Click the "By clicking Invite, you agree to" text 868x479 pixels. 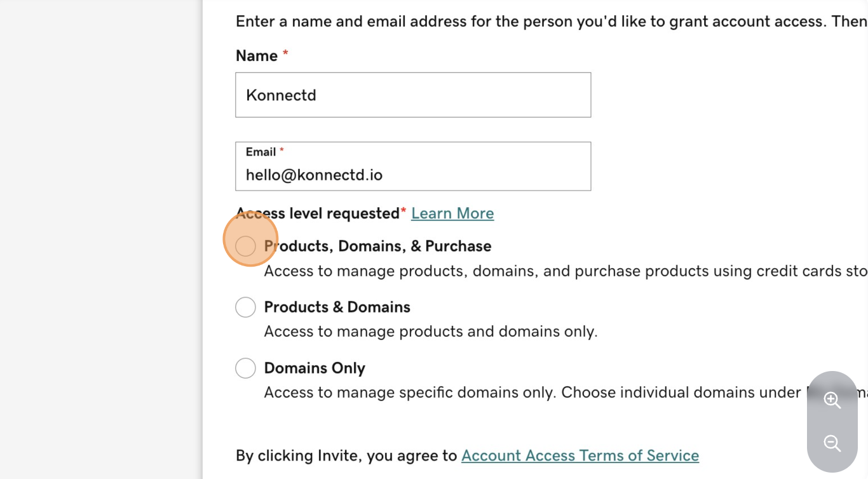(346, 455)
